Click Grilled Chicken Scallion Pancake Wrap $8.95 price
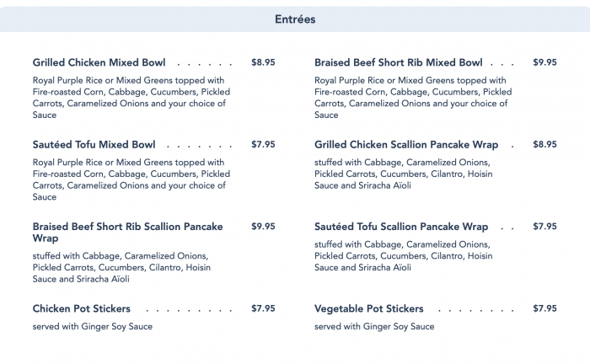The image size is (590, 364). (x=544, y=144)
